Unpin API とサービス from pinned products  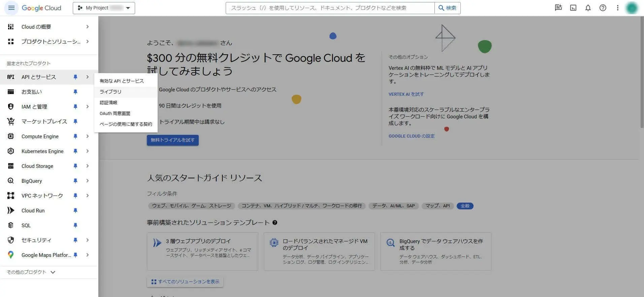(x=75, y=77)
